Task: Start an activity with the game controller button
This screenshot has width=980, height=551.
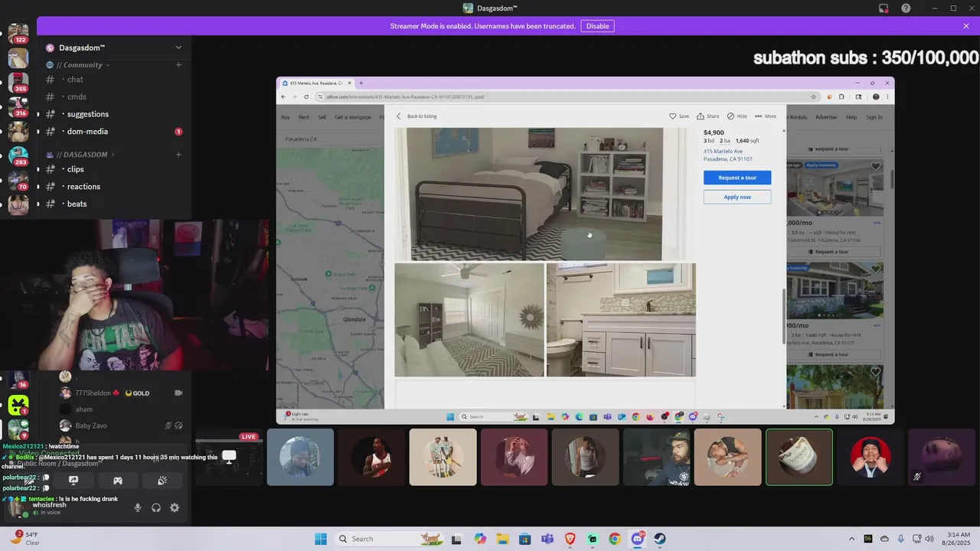Action: (x=118, y=481)
